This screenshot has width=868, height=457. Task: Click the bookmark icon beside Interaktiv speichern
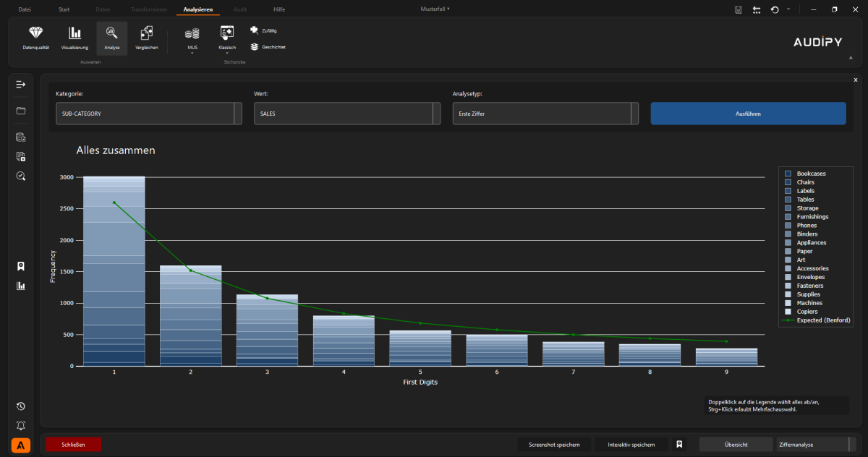pyautogui.click(x=679, y=445)
